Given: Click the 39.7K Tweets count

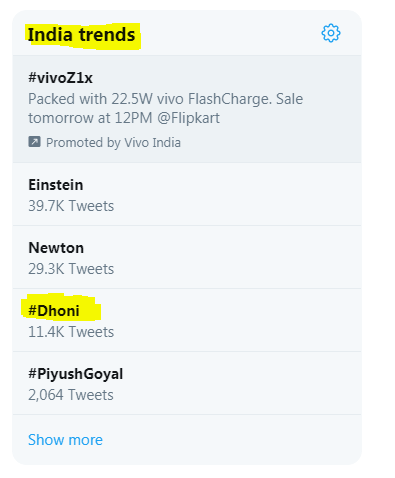Looking at the screenshot, I should 71,206.
